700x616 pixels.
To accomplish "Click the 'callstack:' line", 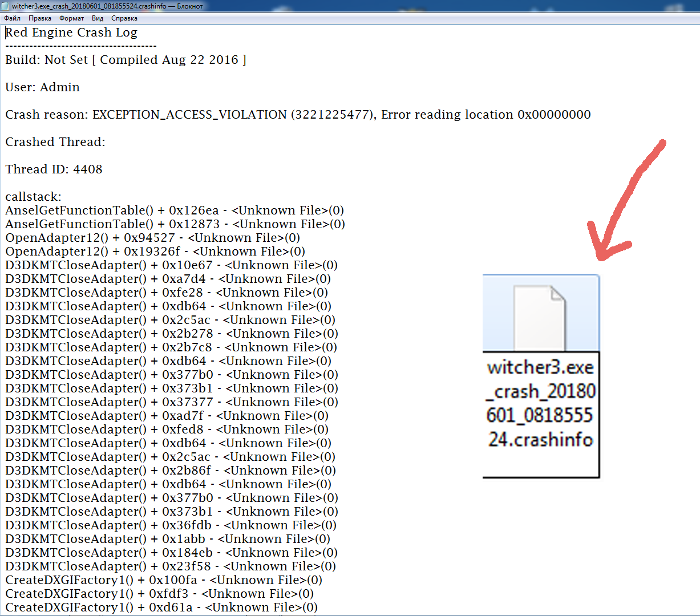I will (33, 197).
